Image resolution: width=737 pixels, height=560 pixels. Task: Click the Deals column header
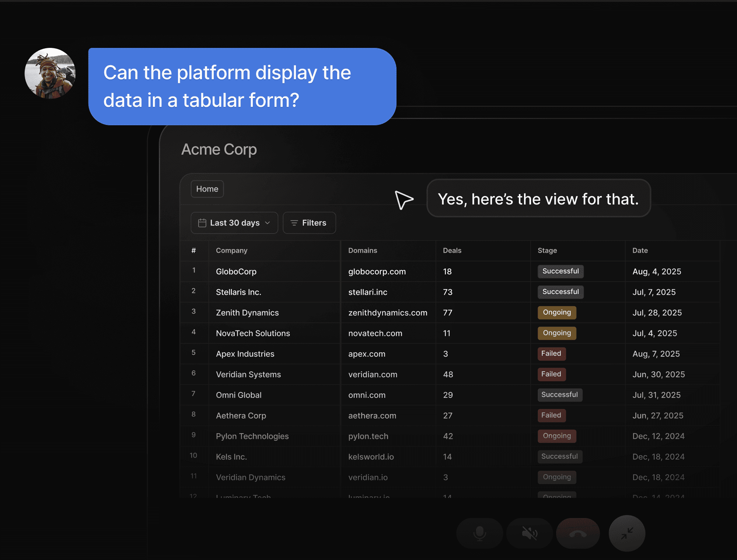[x=452, y=251]
